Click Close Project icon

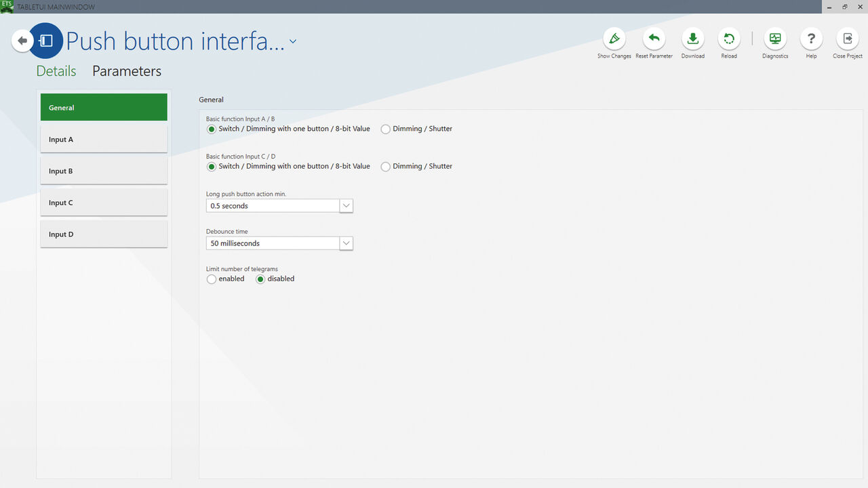coord(848,39)
